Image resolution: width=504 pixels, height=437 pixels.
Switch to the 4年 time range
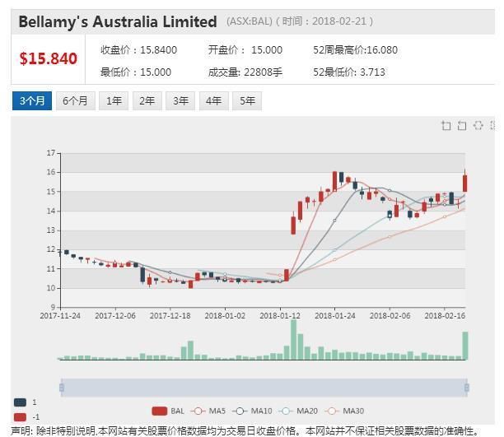tap(214, 101)
